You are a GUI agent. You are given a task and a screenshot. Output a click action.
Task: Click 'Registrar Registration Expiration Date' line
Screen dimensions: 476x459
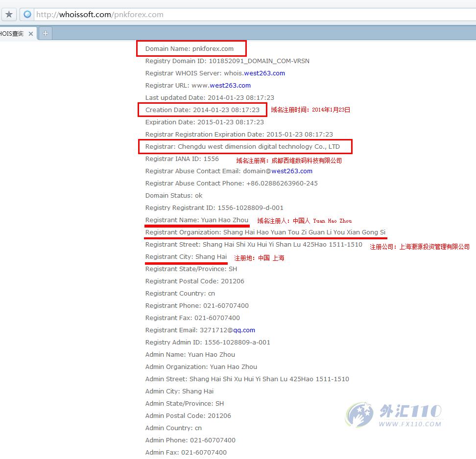pos(239,135)
